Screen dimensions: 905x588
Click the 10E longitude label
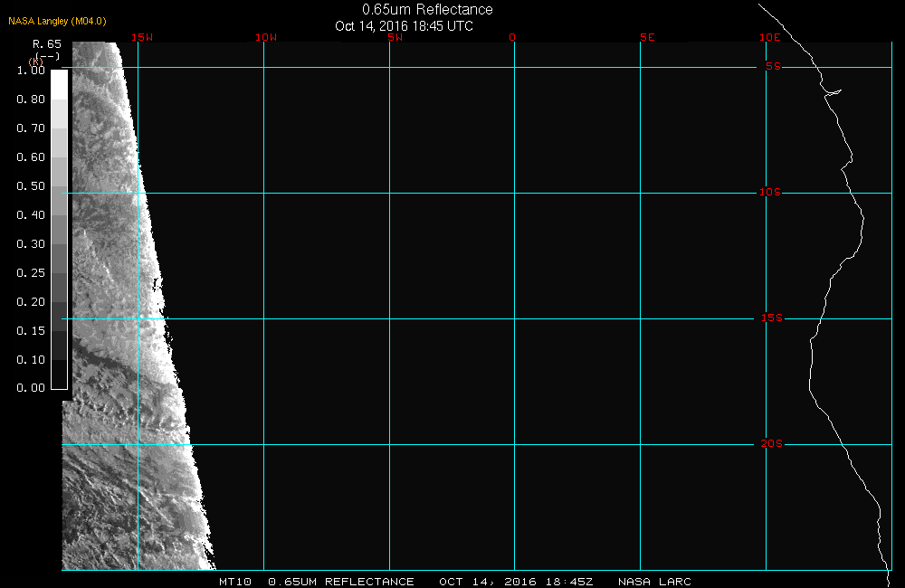[769, 37]
